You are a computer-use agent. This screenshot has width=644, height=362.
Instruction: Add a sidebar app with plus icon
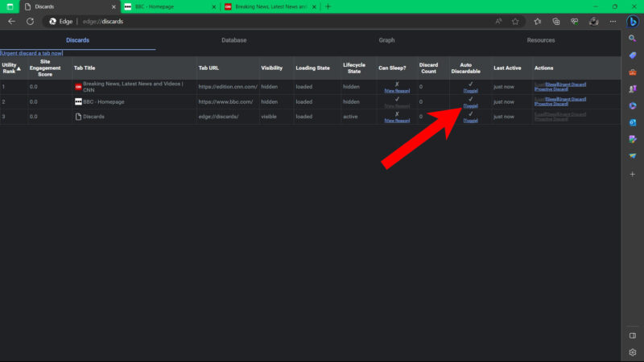(x=633, y=175)
